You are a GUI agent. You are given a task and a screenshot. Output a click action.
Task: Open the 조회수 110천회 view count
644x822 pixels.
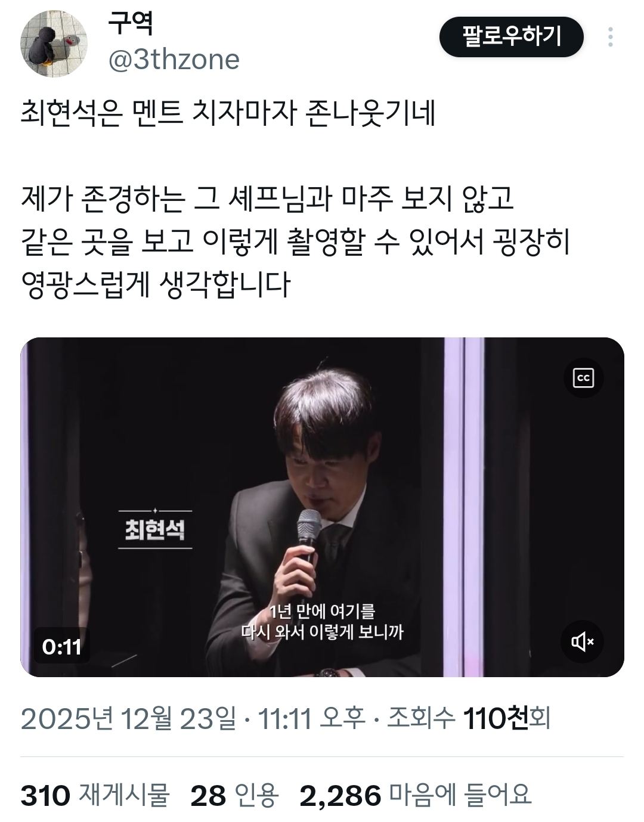469,718
